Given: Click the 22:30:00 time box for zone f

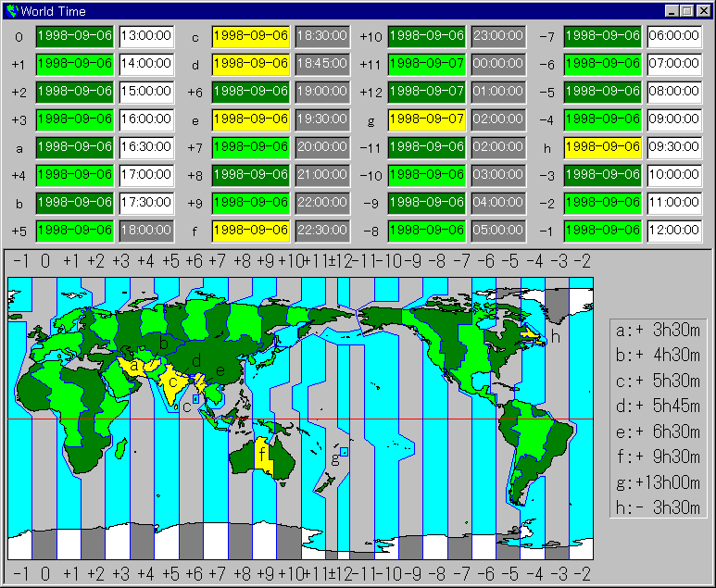Looking at the screenshot, I should [x=322, y=231].
